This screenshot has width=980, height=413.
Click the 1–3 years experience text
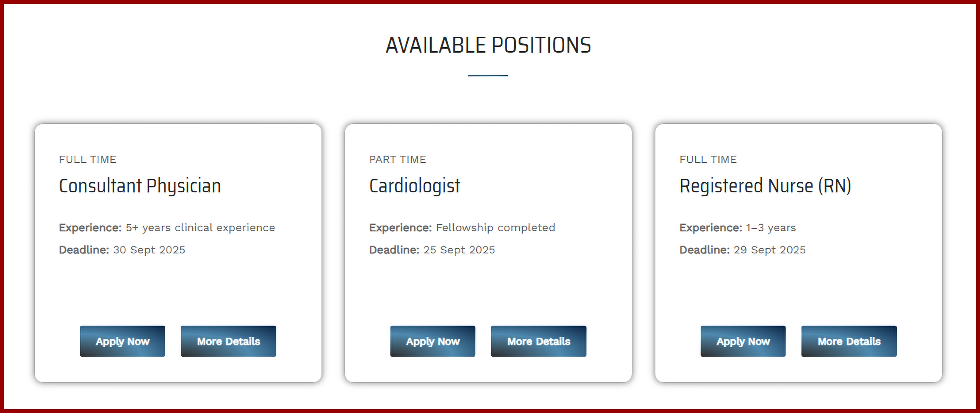[771, 228]
